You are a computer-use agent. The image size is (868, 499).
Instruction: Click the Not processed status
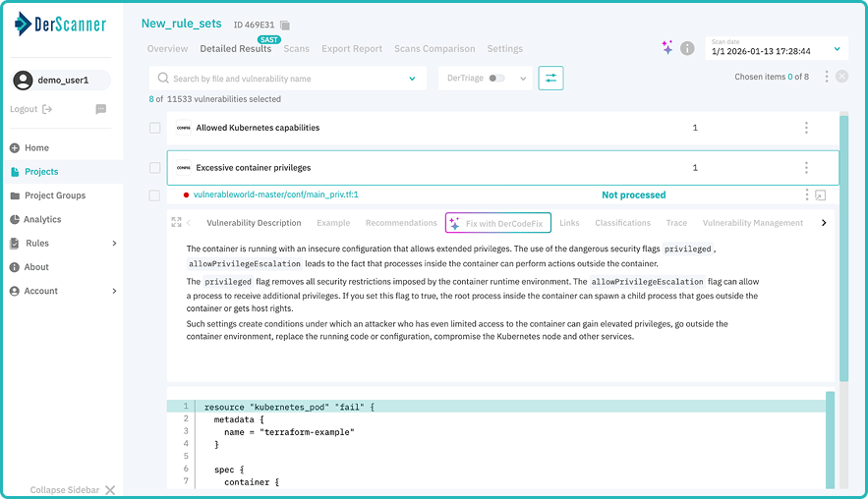tap(634, 194)
